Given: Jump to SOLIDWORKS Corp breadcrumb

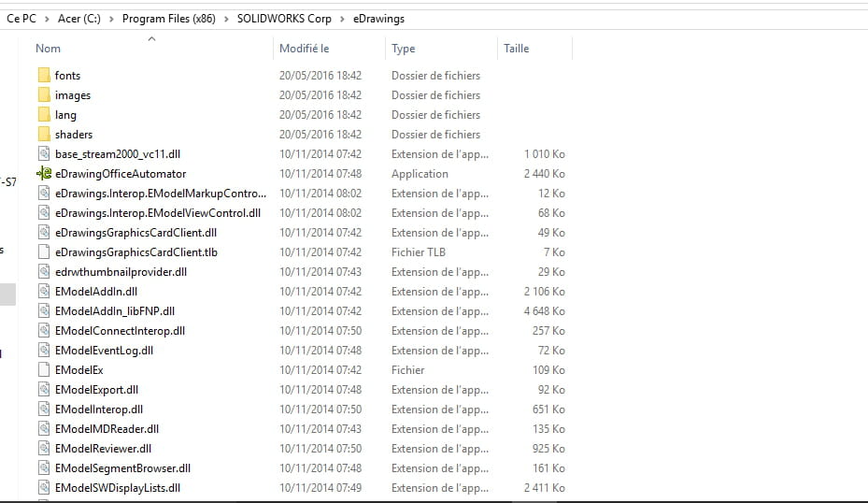Looking at the screenshot, I should tap(284, 19).
